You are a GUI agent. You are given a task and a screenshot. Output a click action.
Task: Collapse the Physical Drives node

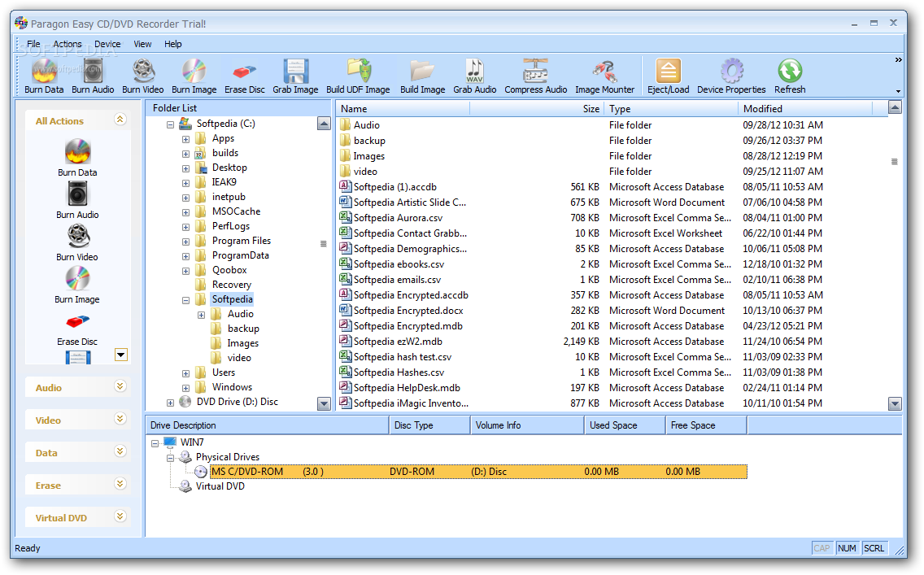[170, 458]
